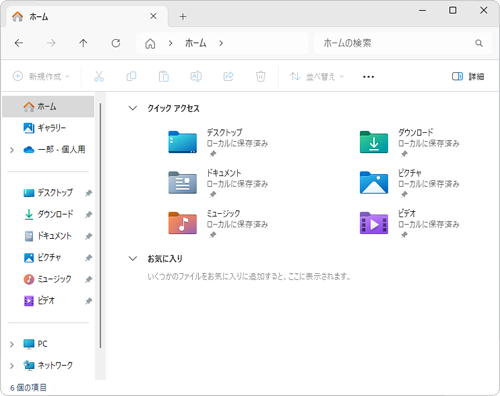Refresh the current folder view
This screenshot has width=500, height=396.
pyautogui.click(x=116, y=43)
